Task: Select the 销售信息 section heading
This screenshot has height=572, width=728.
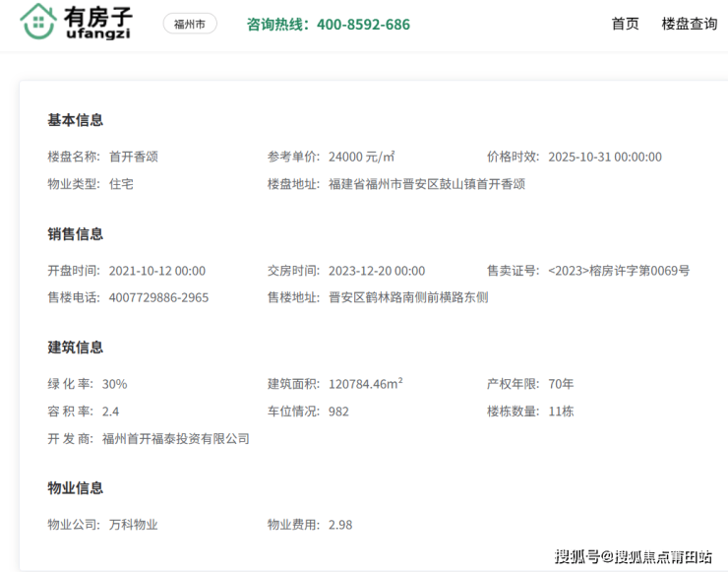Action: pos(76,234)
